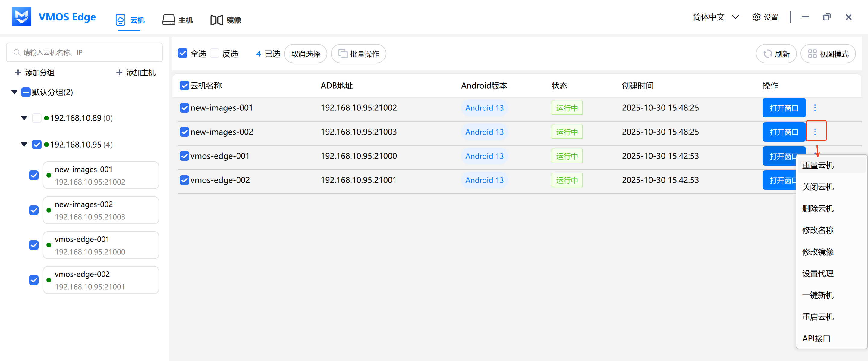Open the 云机 cloud phone tab

[130, 20]
